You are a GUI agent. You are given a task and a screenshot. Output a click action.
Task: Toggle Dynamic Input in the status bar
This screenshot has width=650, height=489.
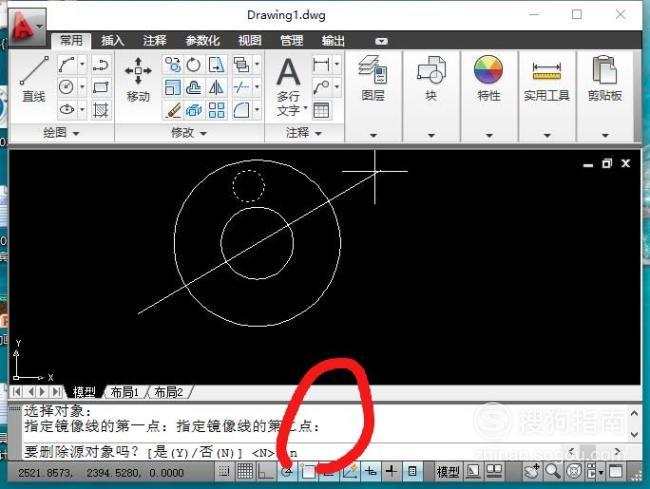point(370,471)
